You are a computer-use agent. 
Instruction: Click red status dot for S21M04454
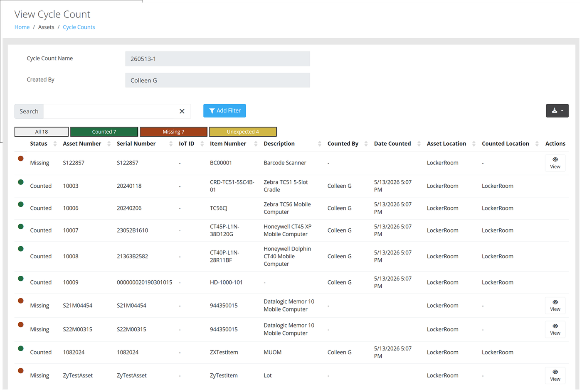(x=21, y=301)
